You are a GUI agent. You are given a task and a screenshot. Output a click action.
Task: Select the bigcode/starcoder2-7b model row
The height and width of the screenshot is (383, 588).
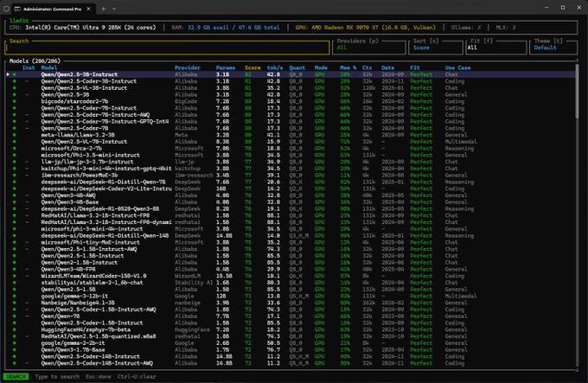point(291,101)
